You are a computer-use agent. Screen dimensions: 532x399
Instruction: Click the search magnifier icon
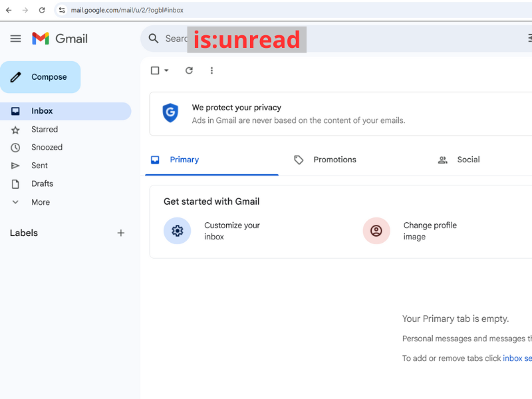click(154, 39)
